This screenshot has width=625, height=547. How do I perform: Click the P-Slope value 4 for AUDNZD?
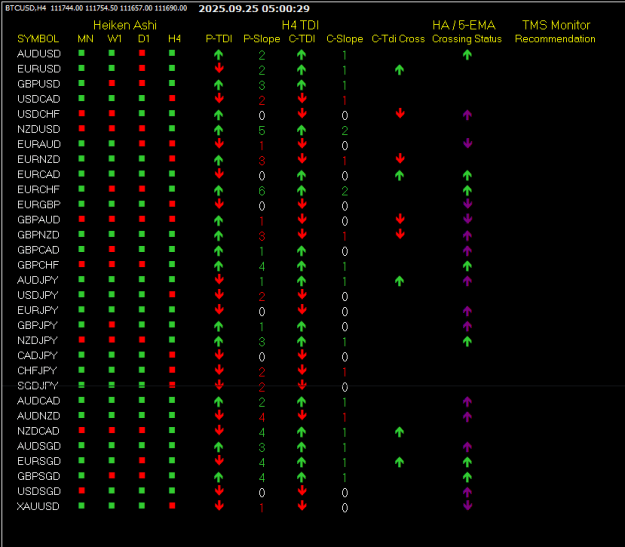tap(261, 417)
